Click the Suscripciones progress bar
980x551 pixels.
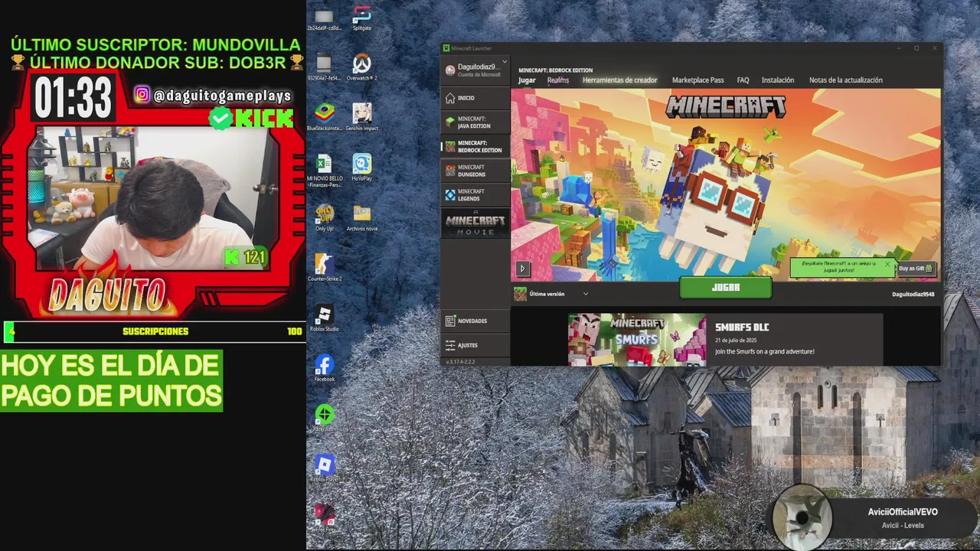[x=153, y=331]
